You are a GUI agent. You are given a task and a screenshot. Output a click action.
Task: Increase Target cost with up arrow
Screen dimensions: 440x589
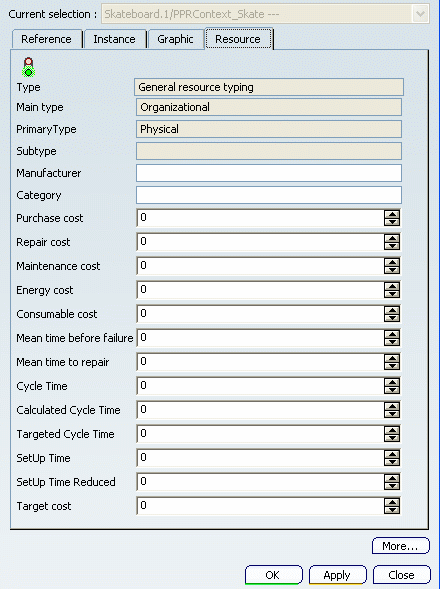(x=392, y=503)
